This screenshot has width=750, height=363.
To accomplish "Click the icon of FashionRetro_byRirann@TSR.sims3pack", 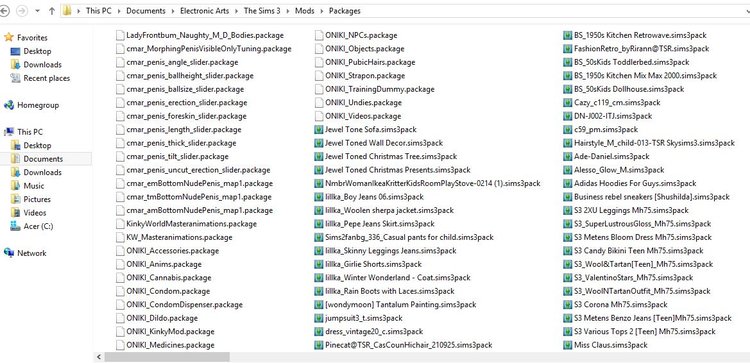I will pyautogui.click(x=568, y=48).
